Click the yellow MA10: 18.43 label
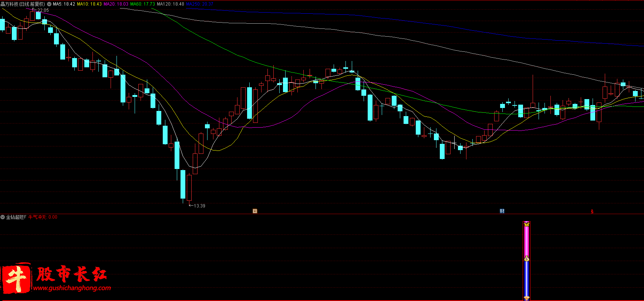Viewport: 644px width, 301px height. 89,4
